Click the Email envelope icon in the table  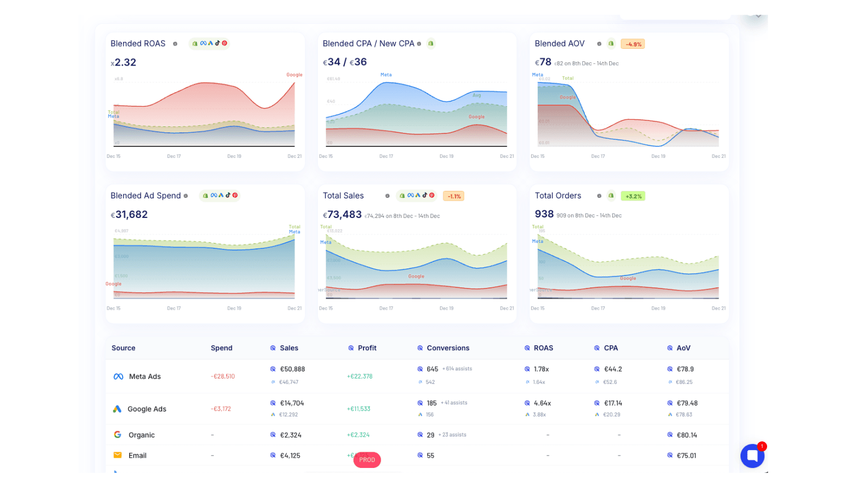[117, 455]
